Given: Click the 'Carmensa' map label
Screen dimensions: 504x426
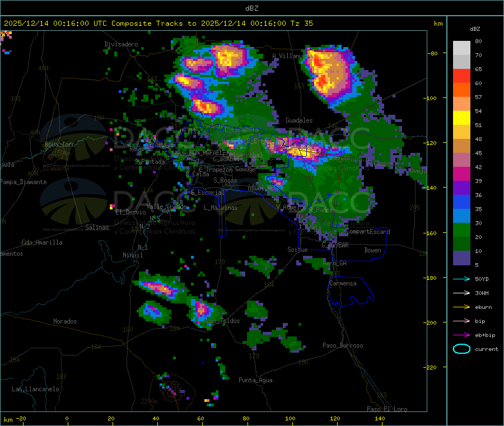Looking at the screenshot, I should click(x=343, y=284).
